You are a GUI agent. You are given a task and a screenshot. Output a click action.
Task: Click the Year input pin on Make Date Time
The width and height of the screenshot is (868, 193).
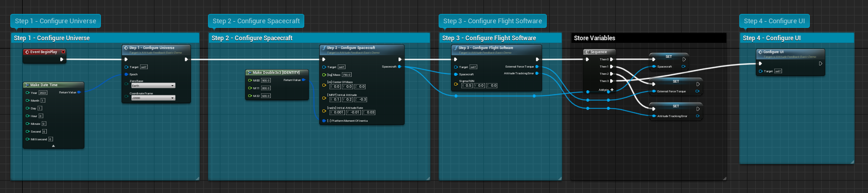coord(27,93)
